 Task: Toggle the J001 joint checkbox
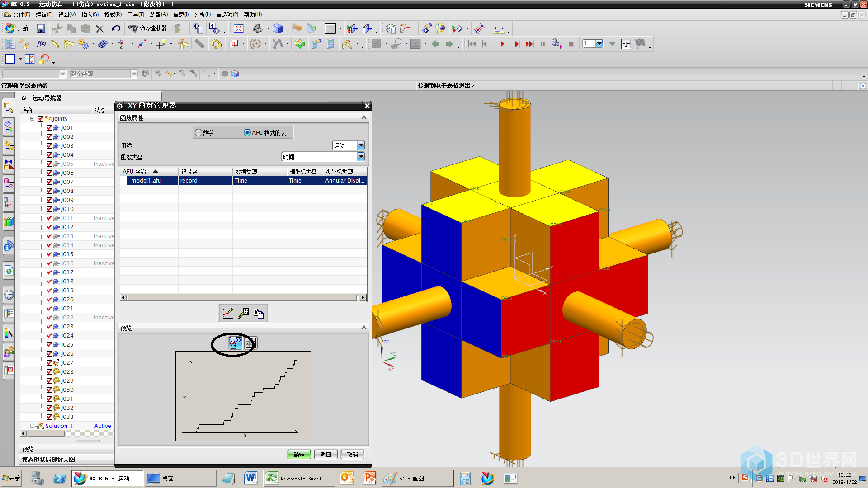tap(49, 128)
